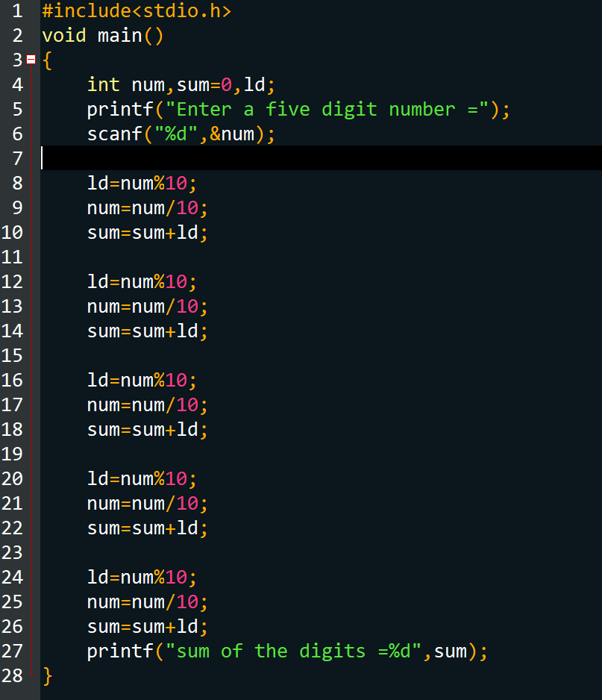Viewport: 602px width, 700px height.
Task: Click num=num/10 on line 9
Action: coord(142,207)
